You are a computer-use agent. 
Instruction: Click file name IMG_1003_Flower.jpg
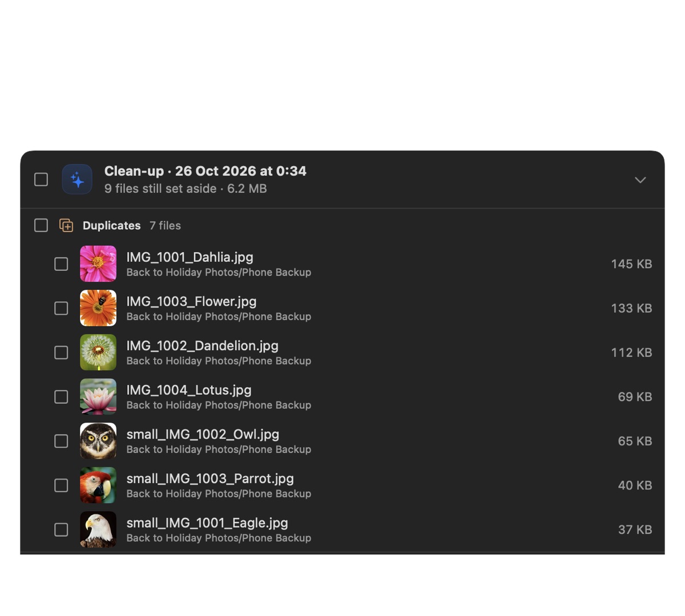(x=191, y=302)
